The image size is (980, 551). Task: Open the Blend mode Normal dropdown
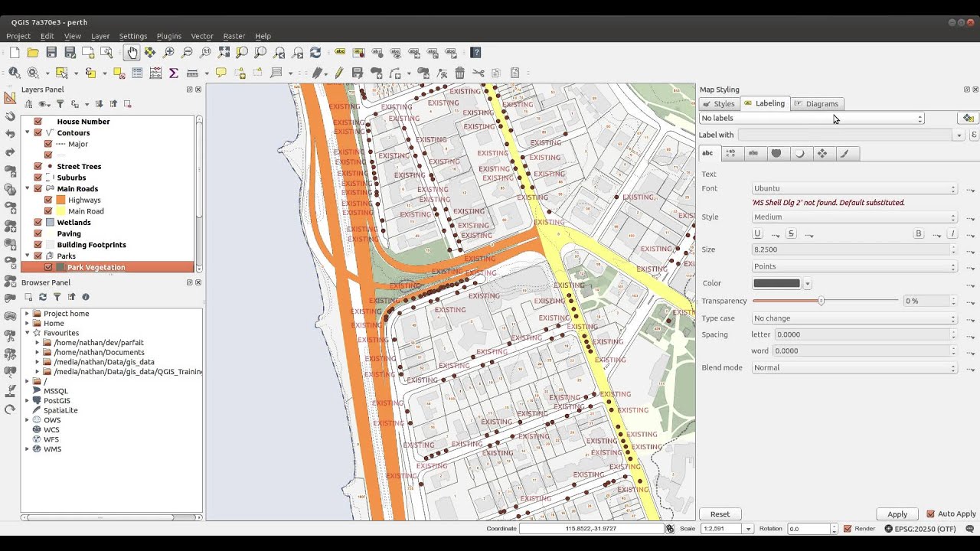click(x=854, y=367)
